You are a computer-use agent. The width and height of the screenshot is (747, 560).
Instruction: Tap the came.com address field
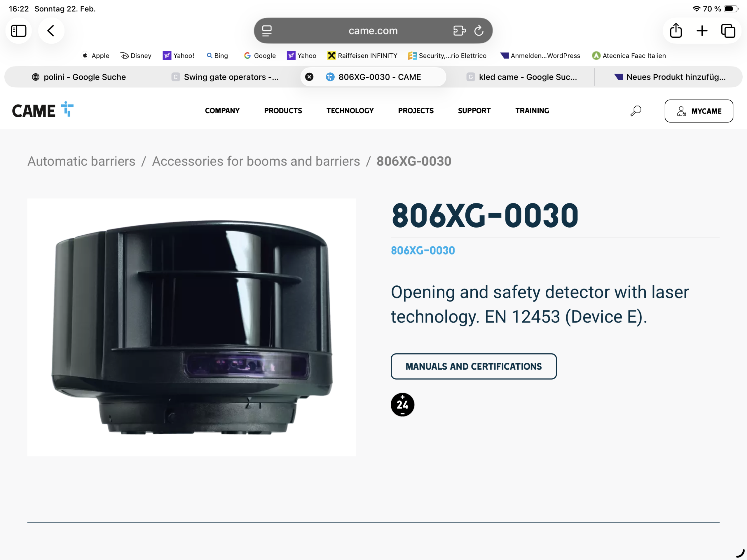(373, 31)
